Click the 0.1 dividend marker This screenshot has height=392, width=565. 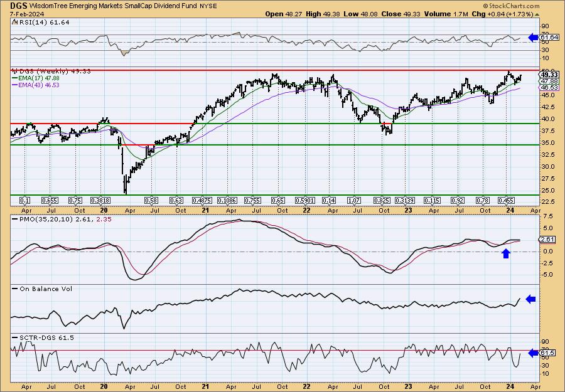[24, 201]
